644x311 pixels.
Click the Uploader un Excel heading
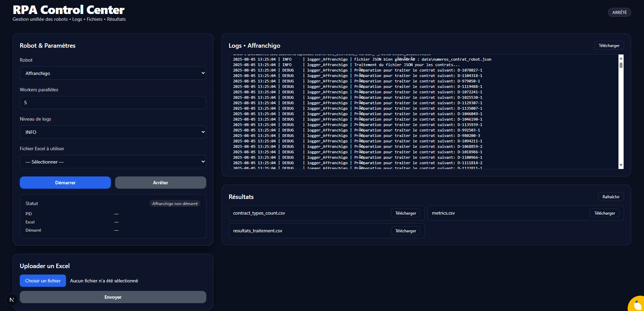[x=45, y=266]
